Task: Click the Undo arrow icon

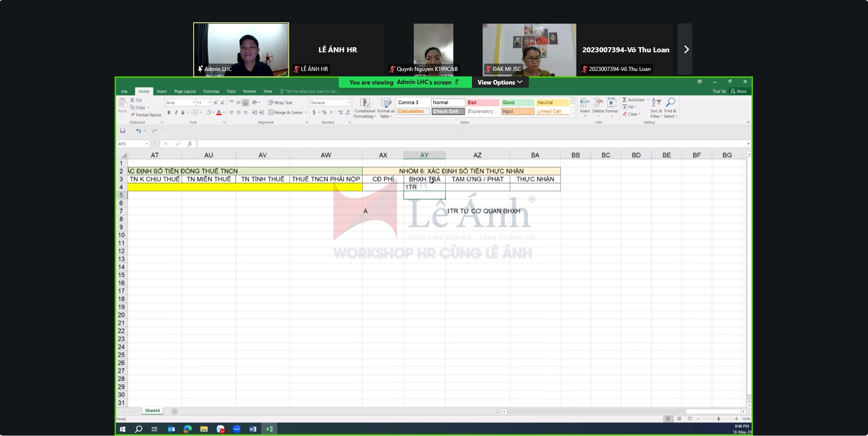Action: point(138,131)
